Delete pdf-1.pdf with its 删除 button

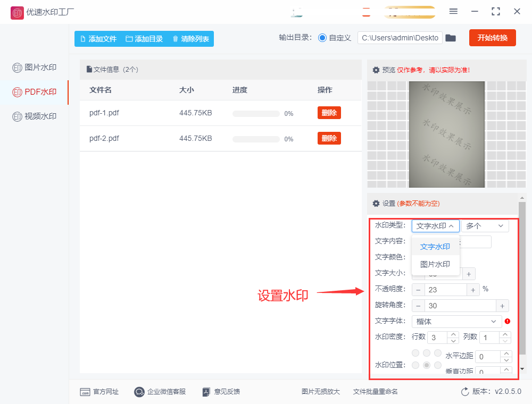(x=329, y=113)
